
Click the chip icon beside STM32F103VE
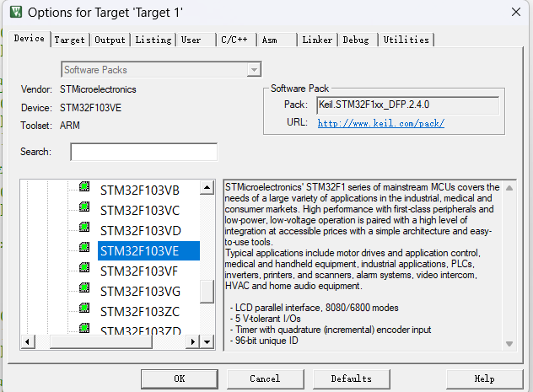click(x=84, y=247)
